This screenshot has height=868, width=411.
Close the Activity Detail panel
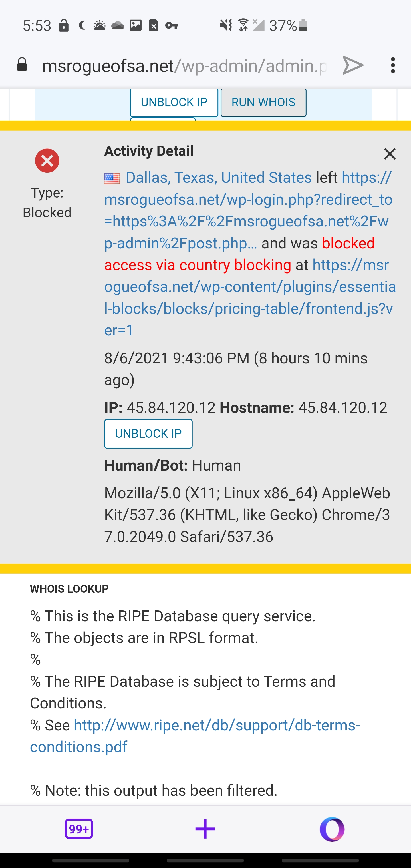pos(390,154)
